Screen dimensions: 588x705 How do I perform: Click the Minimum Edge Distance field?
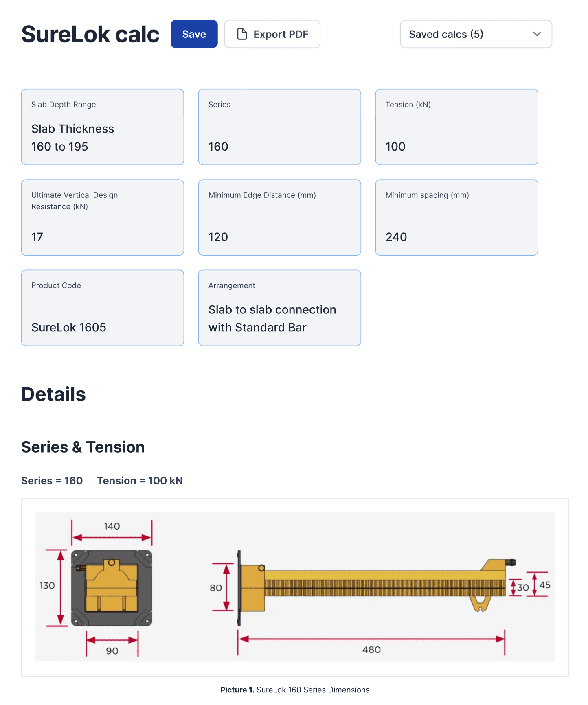(x=279, y=217)
